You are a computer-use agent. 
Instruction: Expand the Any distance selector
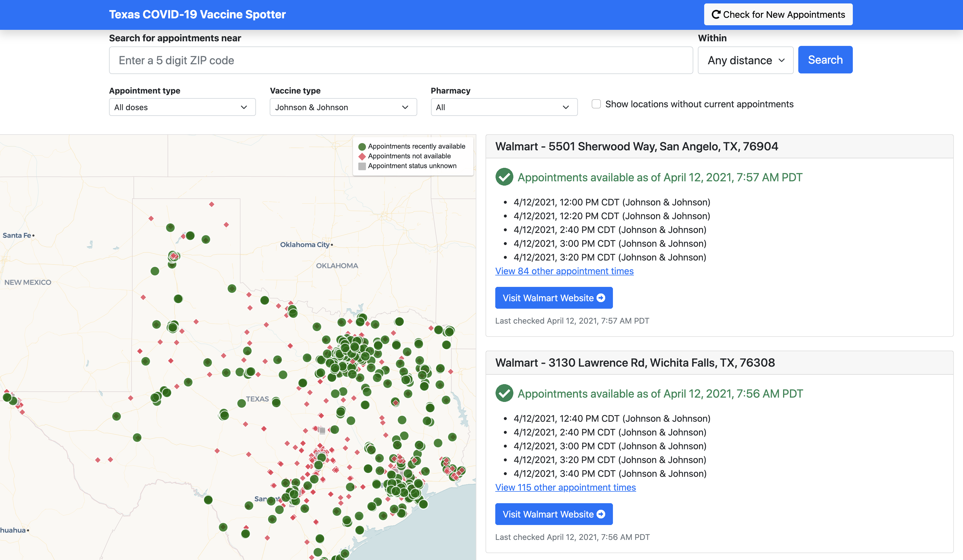[x=745, y=60]
